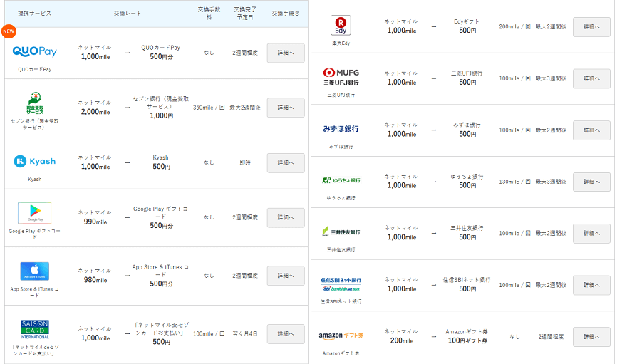The height and width of the screenshot is (364, 617).
Task: Open details for セブン銀行 cash service
Action: [286, 108]
